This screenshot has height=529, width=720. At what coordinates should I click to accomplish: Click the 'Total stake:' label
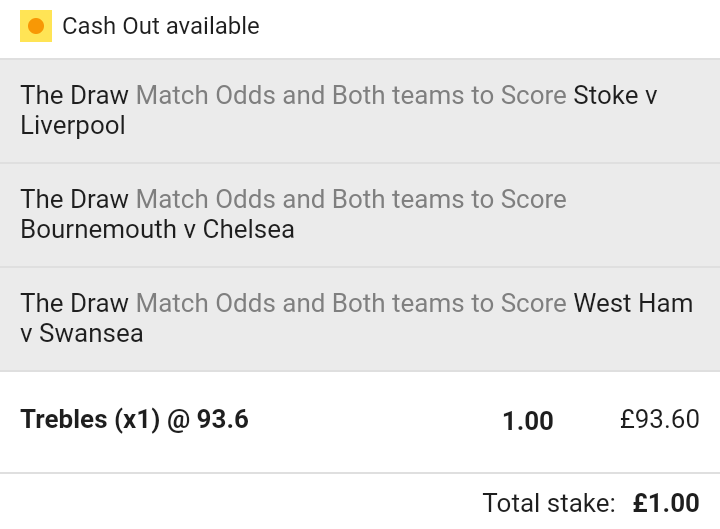549,502
